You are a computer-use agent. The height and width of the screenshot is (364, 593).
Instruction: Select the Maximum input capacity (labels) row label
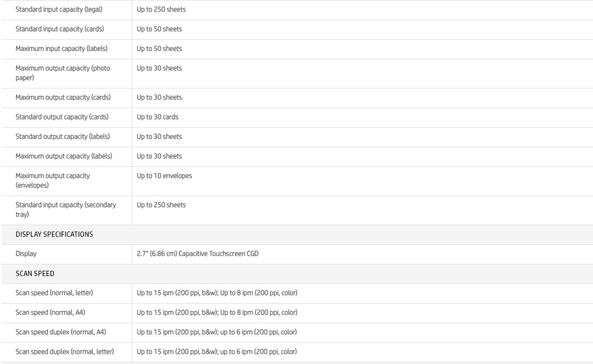[x=62, y=49]
